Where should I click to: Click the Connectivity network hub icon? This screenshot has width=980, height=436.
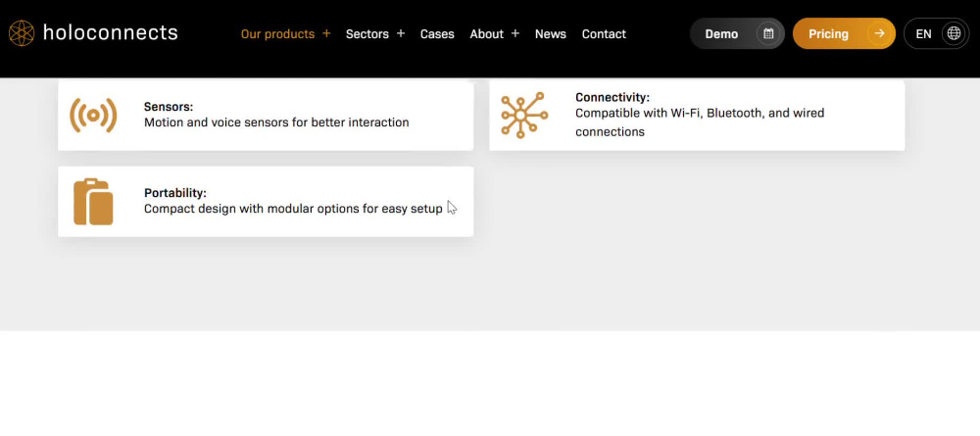(523, 115)
